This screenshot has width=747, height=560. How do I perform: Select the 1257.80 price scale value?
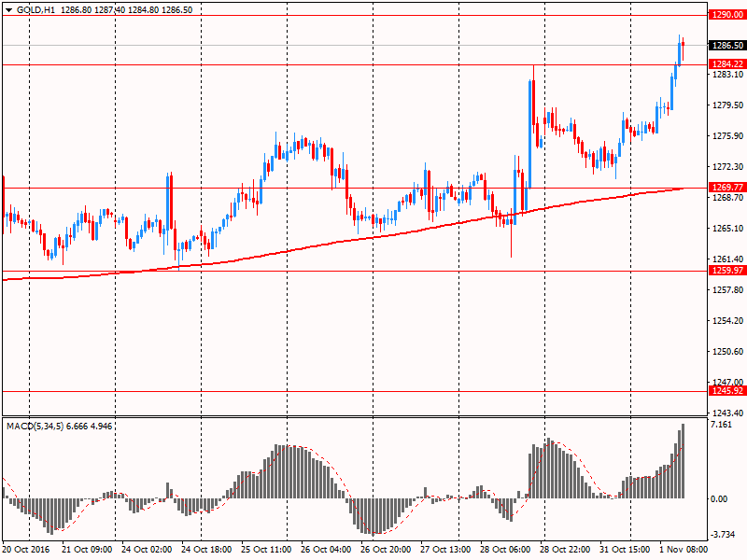click(727, 289)
